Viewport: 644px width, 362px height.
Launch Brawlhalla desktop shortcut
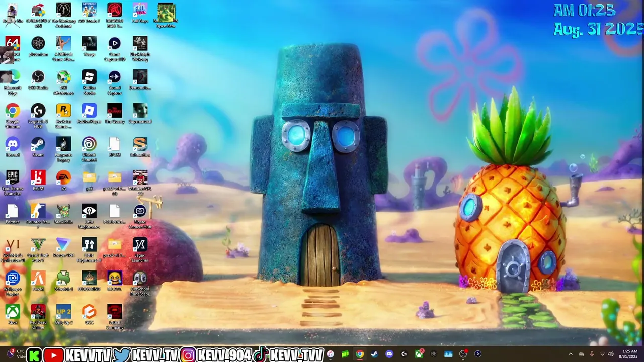point(63,215)
